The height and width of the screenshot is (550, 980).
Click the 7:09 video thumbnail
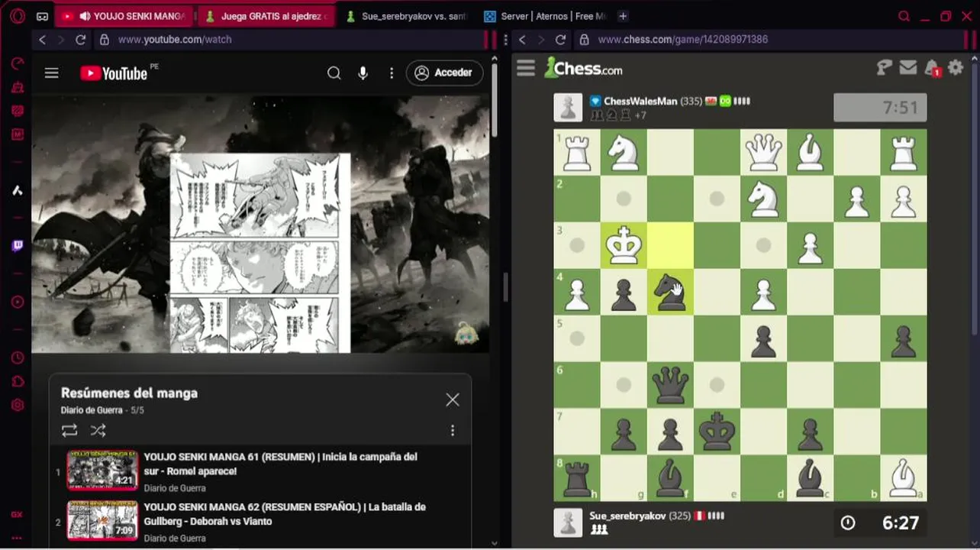[102, 519]
